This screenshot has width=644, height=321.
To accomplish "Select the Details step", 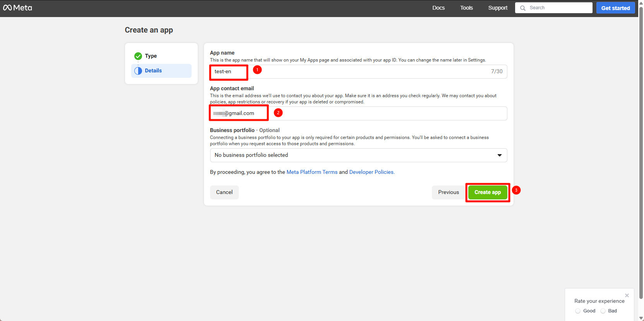I will [154, 71].
